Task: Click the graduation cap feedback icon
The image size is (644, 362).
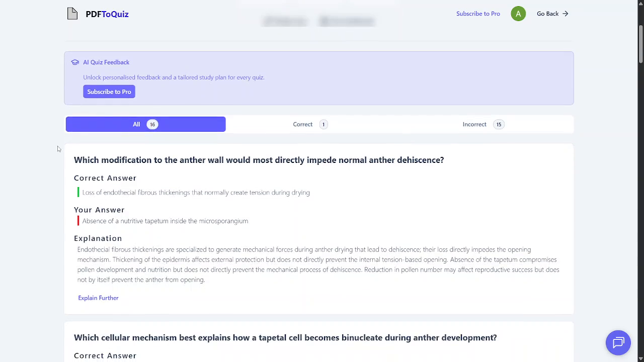Action: [x=75, y=62]
